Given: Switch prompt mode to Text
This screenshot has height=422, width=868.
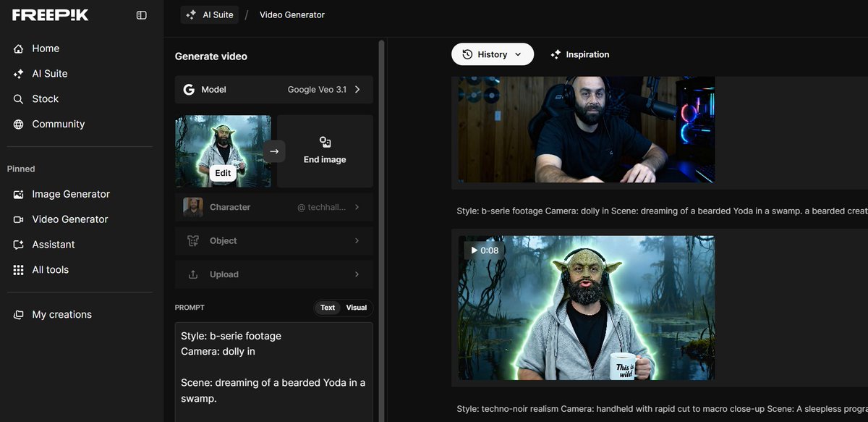Looking at the screenshot, I should click(x=328, y=308).
